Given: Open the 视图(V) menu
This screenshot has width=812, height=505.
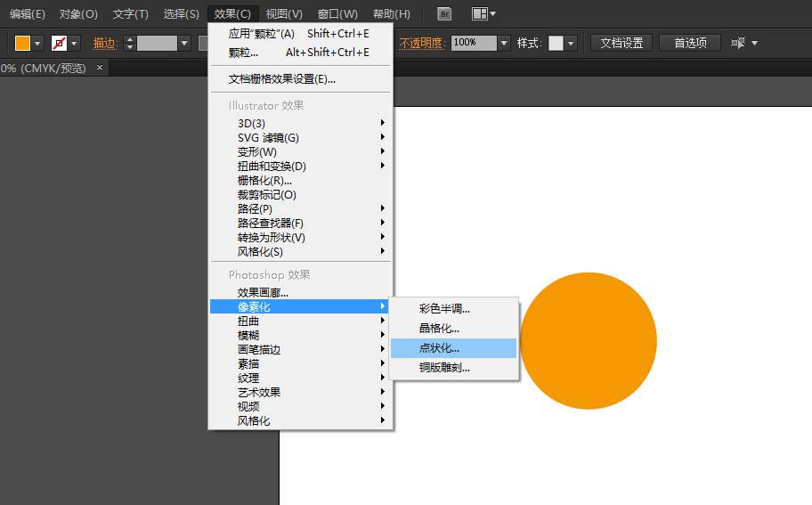Looking at the screenshot, I should point(284,14).
